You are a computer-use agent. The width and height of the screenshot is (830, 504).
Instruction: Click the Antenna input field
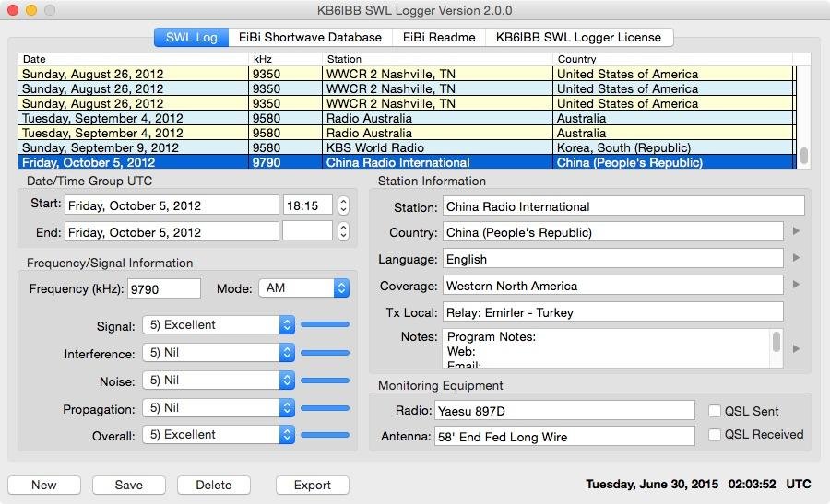click(564, 437)
